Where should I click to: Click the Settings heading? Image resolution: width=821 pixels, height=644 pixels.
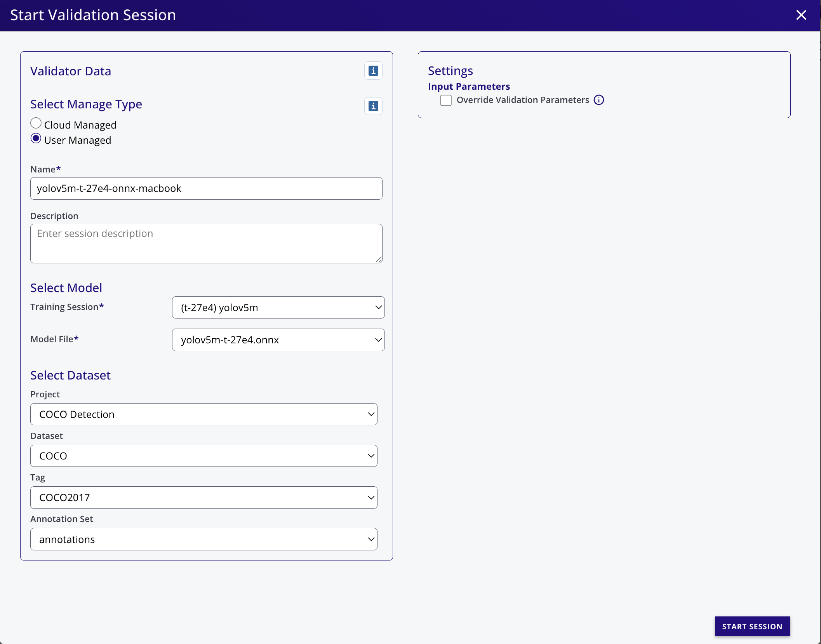(451, 71)
